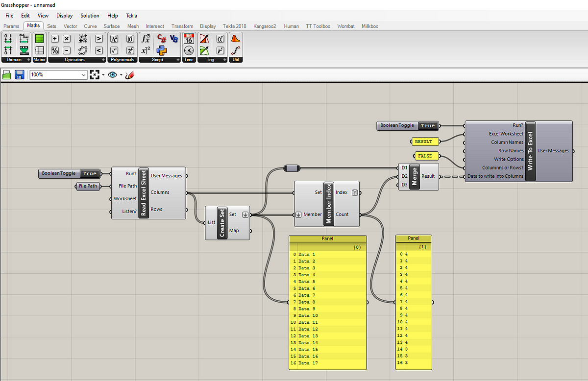Open the Solution menu

90,16
